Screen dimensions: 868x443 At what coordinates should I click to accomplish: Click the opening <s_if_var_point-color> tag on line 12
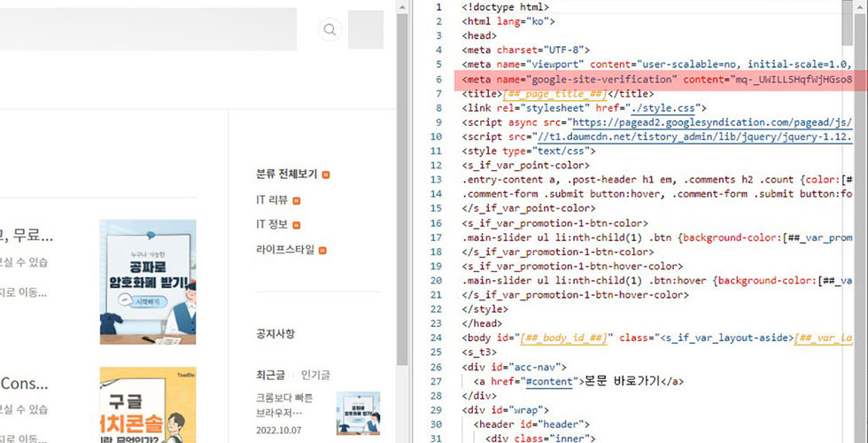tap(526, 165)
